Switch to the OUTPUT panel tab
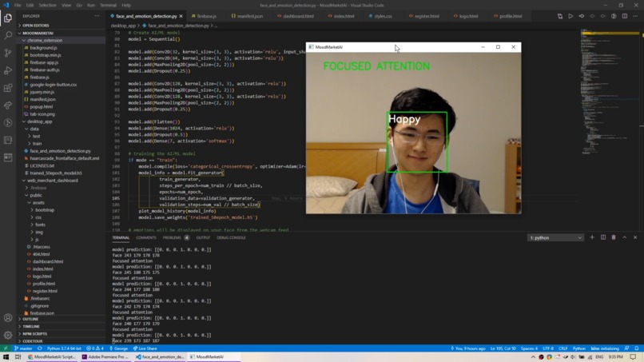 [203, 237]
